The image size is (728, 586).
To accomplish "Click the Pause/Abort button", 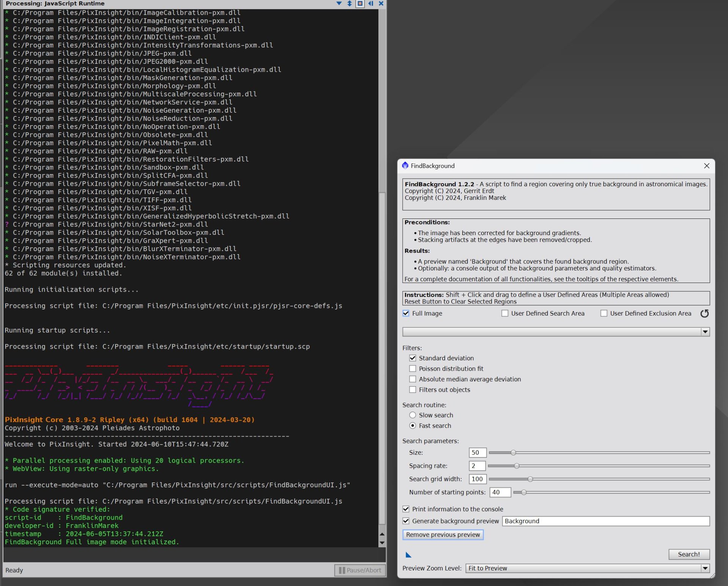I will [x=360, y=570].
